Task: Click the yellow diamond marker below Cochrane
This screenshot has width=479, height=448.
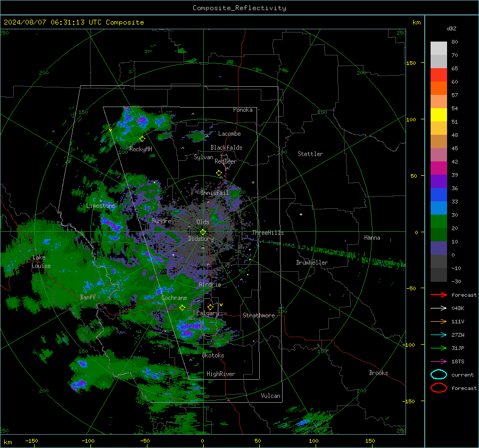Action: (x=182, y=308)
